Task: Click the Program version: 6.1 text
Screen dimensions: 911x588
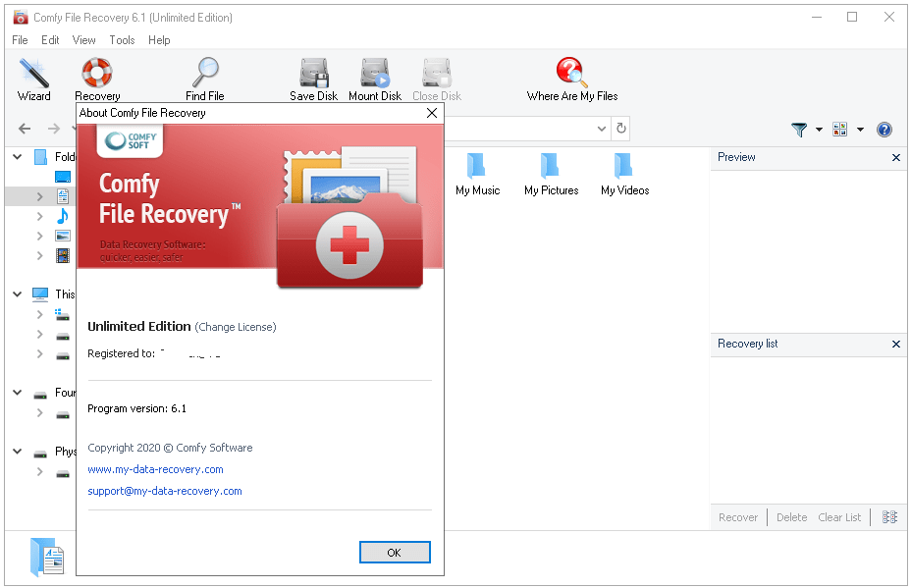Action: 136,409
